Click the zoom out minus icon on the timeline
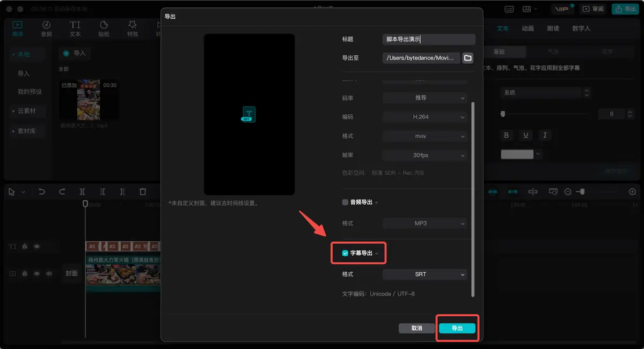644x349 pixels. (x=568, y=191)
